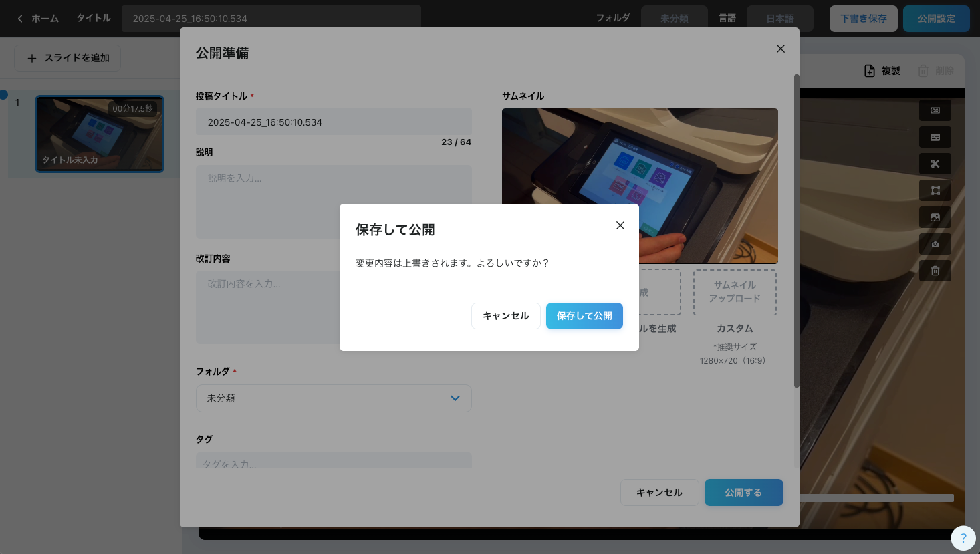Go back to ホーム
Image resolution: width=980 pixels, height=554 pixels.
(x=38, y=19)
